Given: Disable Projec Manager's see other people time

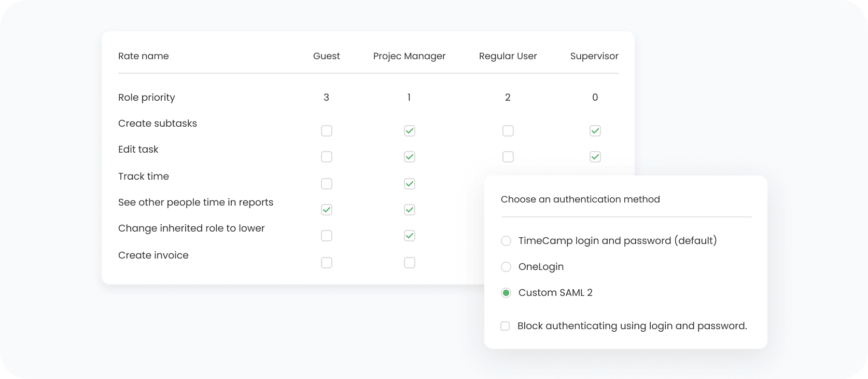Looking at the screenshot, I should (x=410, y=210).
